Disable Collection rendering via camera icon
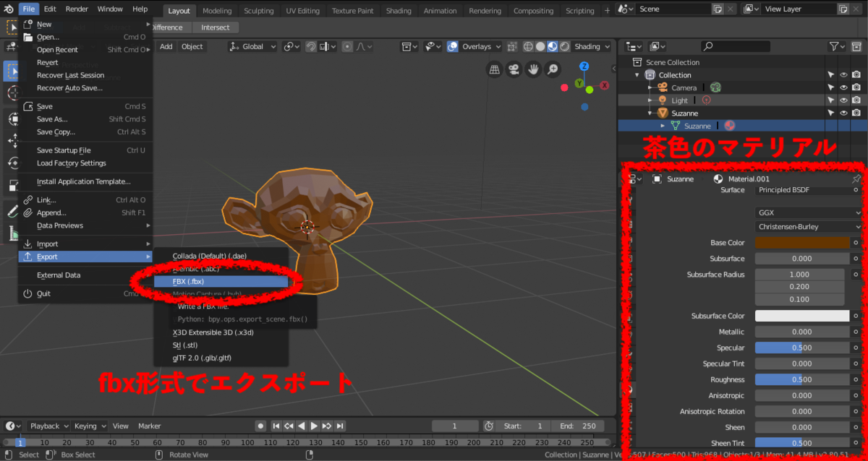This screenshot has height=461, width=868. [856, 75]
